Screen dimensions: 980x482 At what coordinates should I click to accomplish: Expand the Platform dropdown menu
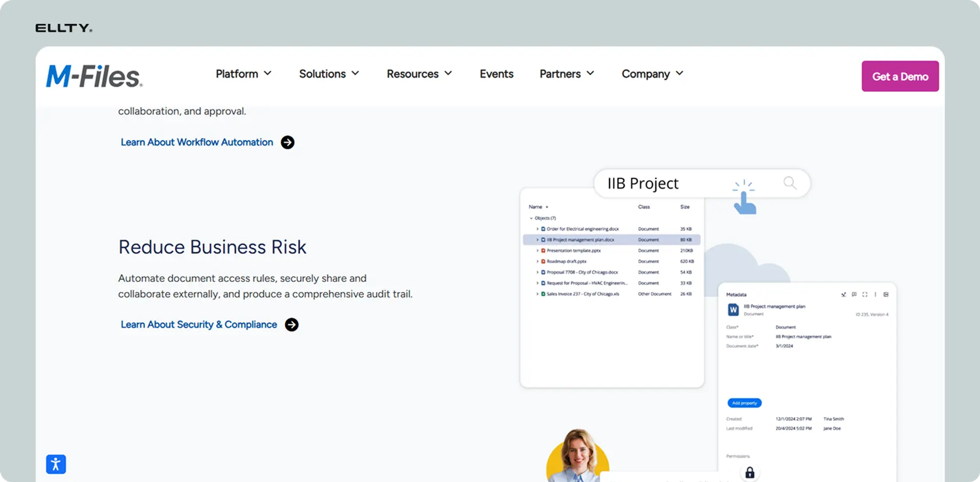(243, 74)
